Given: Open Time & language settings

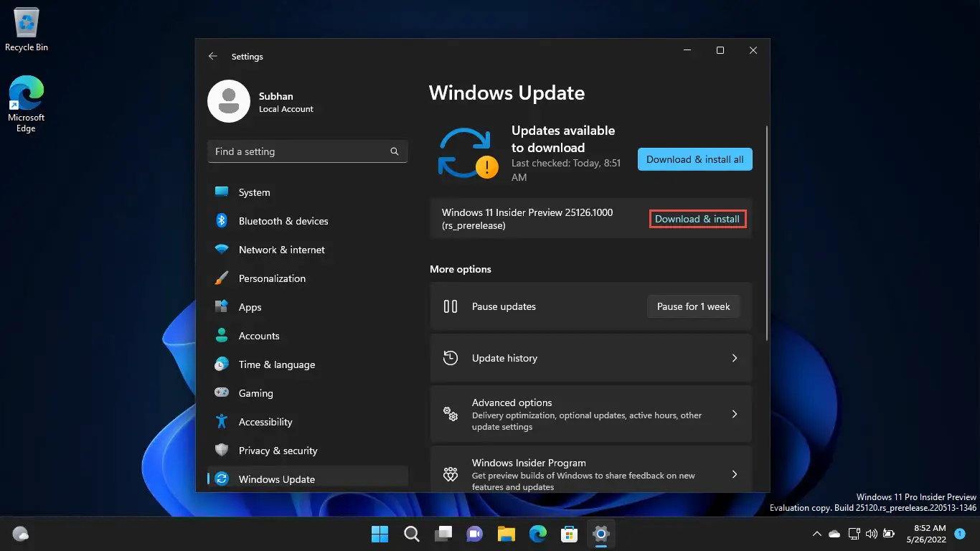Looking at the screenshot, I should [308, 364].
